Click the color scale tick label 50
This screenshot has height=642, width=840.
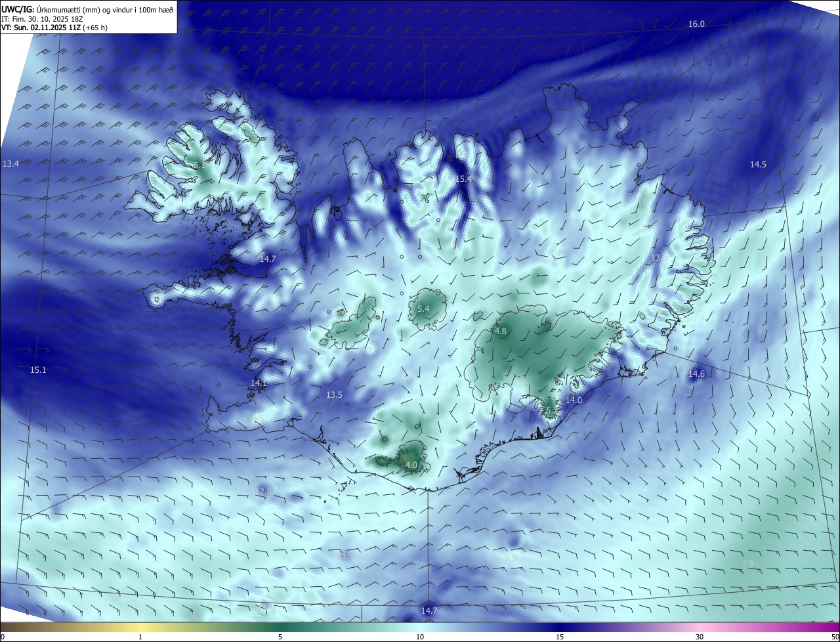tap(835, 637)
